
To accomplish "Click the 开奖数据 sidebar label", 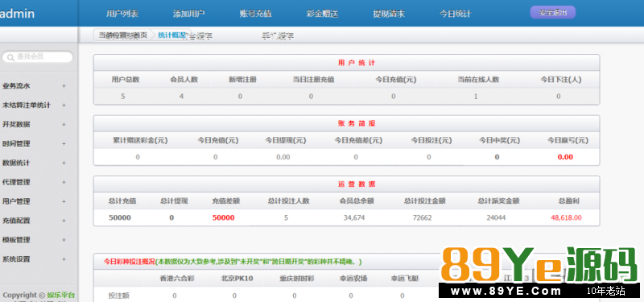I will [x=16, y=125].
